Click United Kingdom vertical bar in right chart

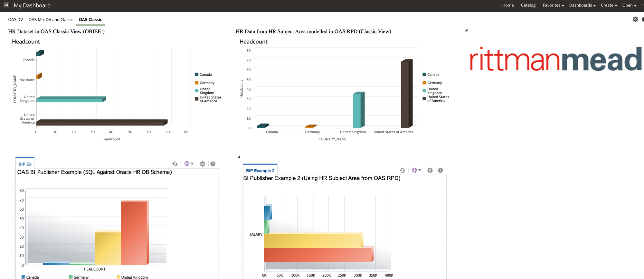[x=359, y=110]
